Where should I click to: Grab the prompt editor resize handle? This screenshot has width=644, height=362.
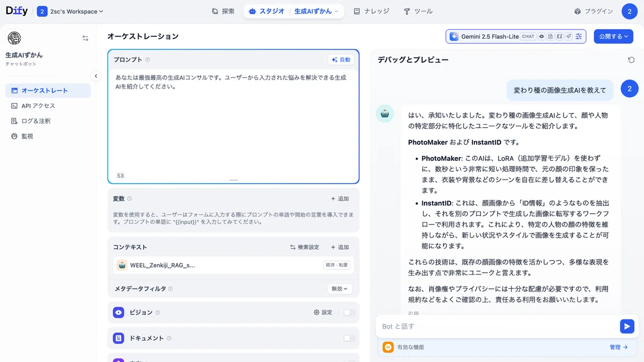pos(233,180)
